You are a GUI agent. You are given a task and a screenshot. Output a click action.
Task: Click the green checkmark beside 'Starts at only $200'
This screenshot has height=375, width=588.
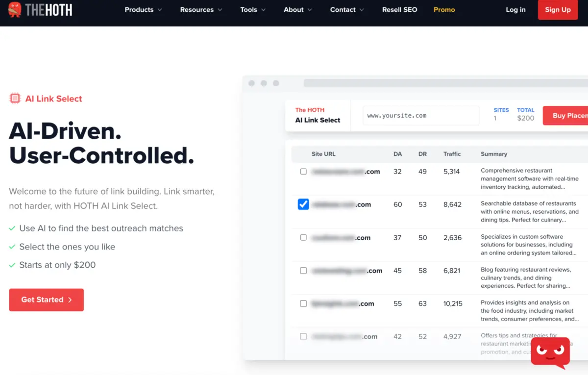(12, 265)
